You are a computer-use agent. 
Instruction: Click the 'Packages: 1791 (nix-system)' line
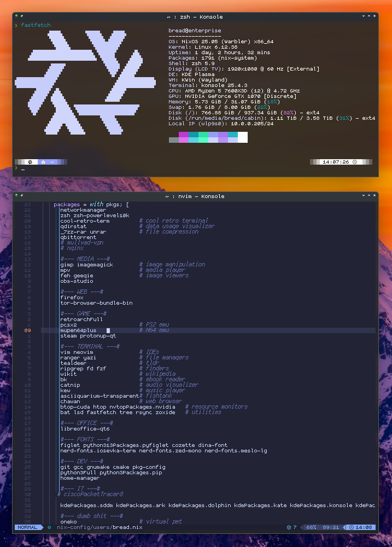tap(213, 58)
